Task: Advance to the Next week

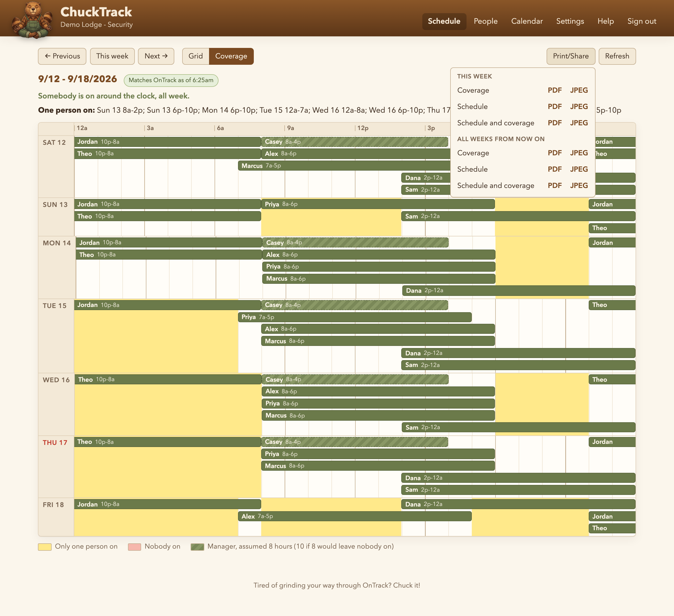Action: click(156, 56)
